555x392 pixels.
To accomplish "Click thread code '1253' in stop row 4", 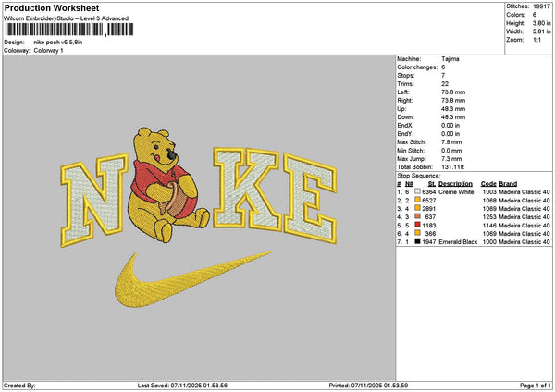I will click(489, 217).
